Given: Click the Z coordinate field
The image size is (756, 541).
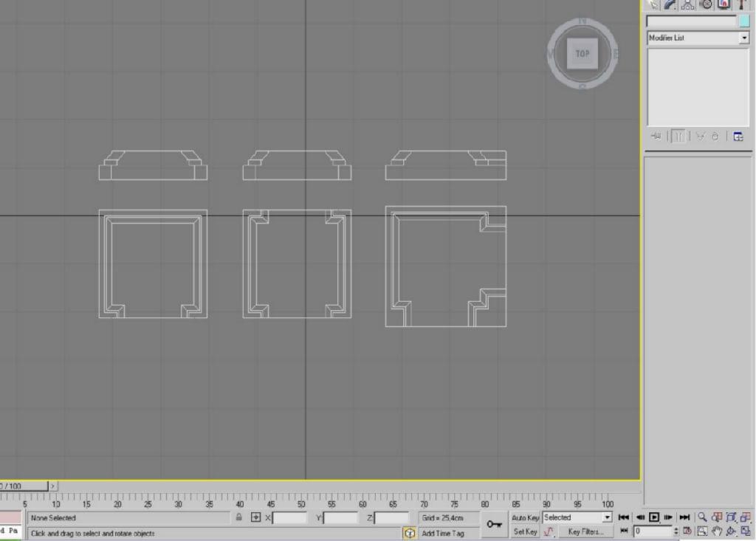Looking at the screenshot, I should pyautogui.click(x=391, y=518).
